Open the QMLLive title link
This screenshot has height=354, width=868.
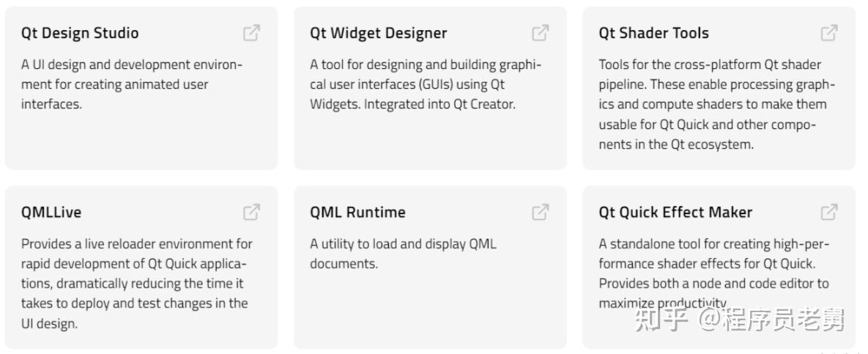51,213
